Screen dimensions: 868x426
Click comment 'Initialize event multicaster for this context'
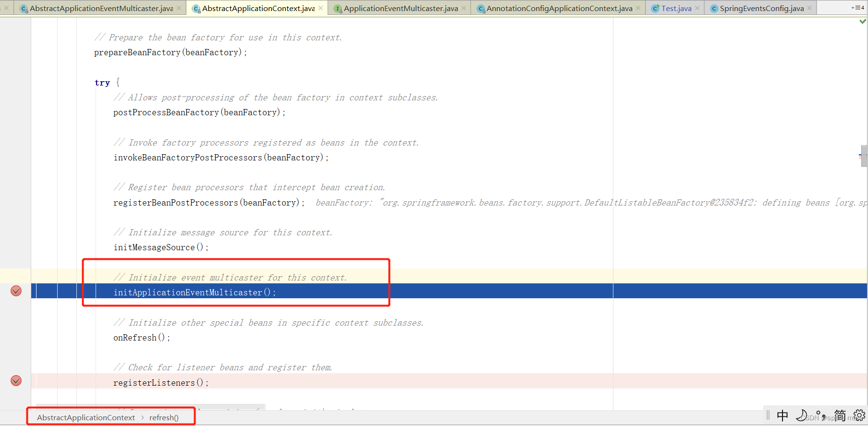(x=230, y=278)
